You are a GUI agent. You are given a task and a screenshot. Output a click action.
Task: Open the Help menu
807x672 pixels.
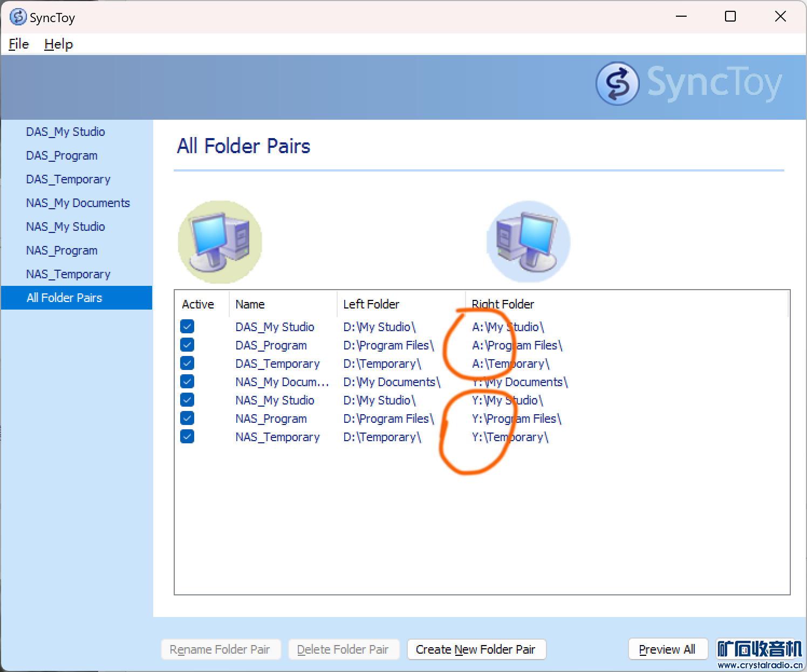(x=59, y=44)
